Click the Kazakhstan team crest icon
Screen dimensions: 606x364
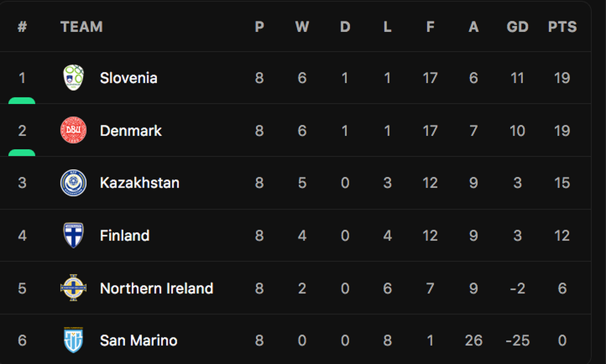74,183
